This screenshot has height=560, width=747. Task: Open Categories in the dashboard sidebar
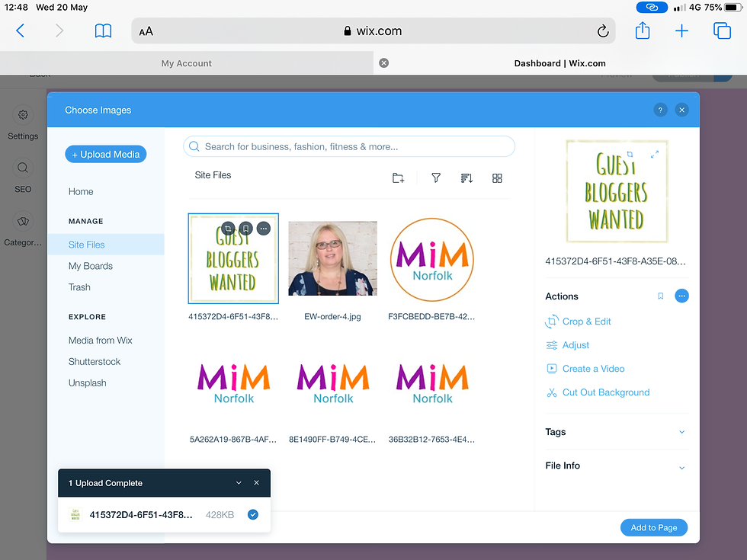(x=23, y=229)
